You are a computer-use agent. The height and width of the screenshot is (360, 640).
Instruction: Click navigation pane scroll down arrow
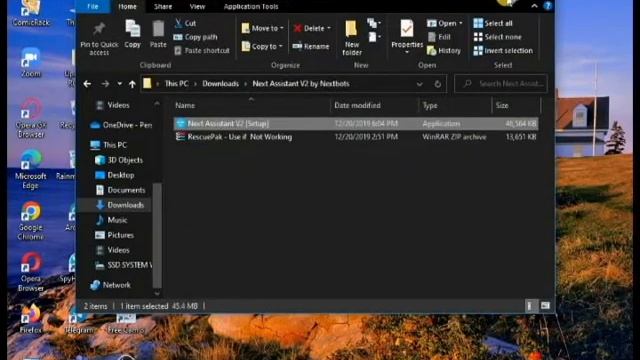(x=157, y=293)
